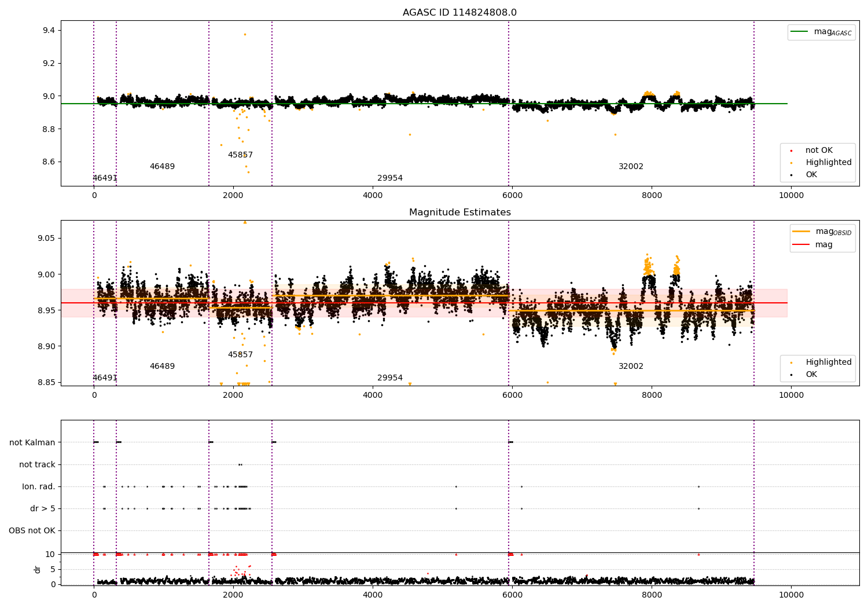Click obsid label 29954 in top plot
Screen dimensions: 868x608
pyautogui.click(x=390, y=178)
